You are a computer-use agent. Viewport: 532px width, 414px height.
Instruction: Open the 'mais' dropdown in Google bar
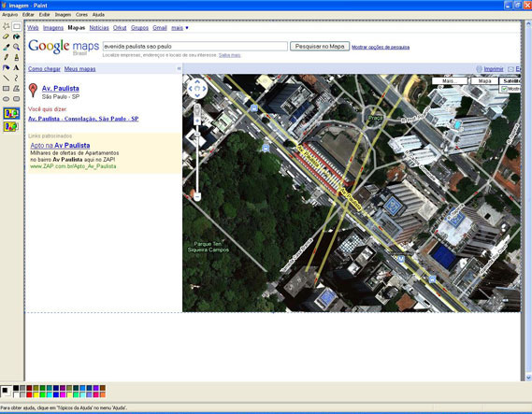(x=180, y=28)
